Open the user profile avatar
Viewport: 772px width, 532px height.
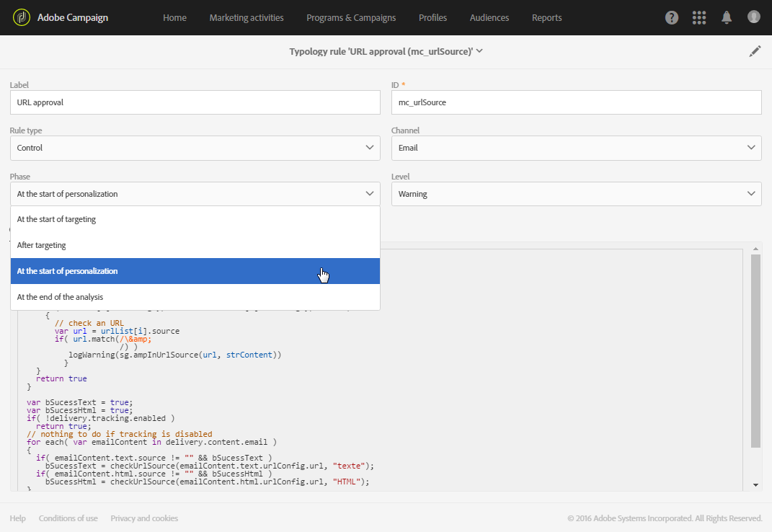click(x=754, y=17)
